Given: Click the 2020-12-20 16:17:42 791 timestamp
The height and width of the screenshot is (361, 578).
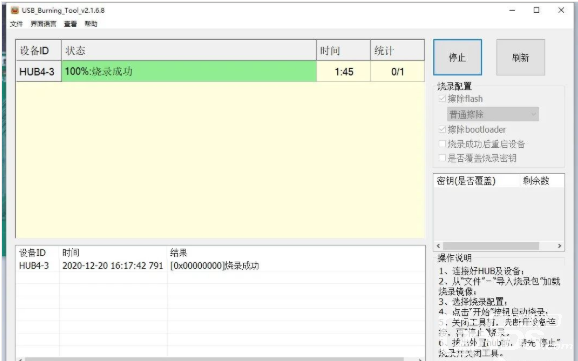Looking at the screenshot, I should pyautogui.click(x=112, y=266).
